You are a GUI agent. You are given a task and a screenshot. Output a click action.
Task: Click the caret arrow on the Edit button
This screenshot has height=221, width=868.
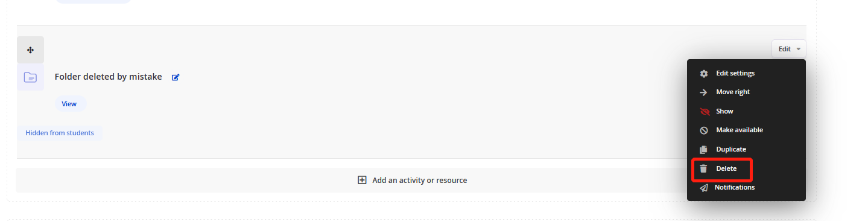[x=799, y=50]
